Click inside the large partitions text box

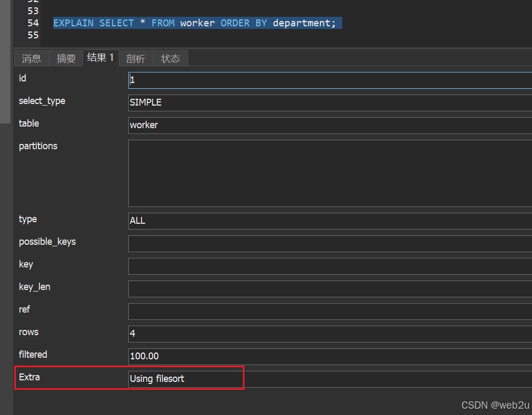pyautogui.click(x=330, y=173)
